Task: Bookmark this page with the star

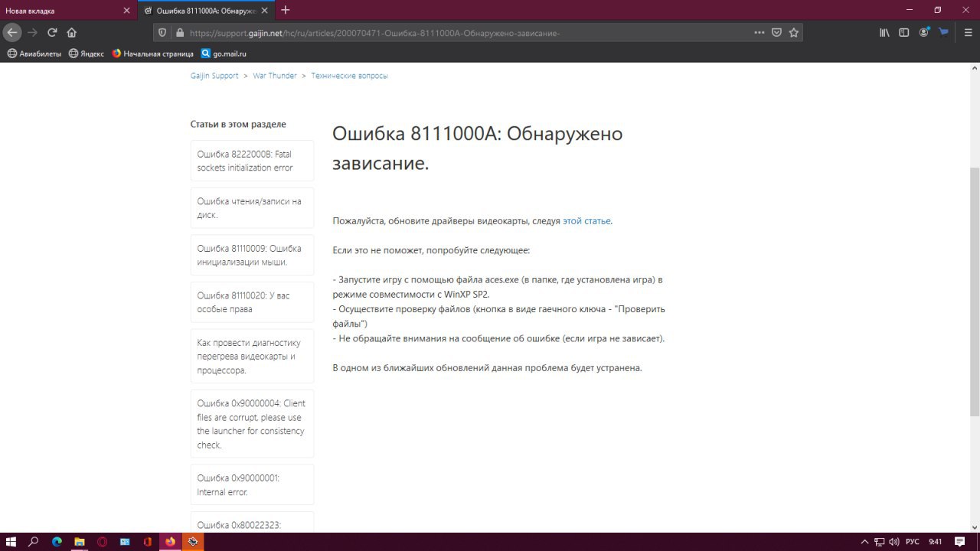Action: (x=794, y=33)
